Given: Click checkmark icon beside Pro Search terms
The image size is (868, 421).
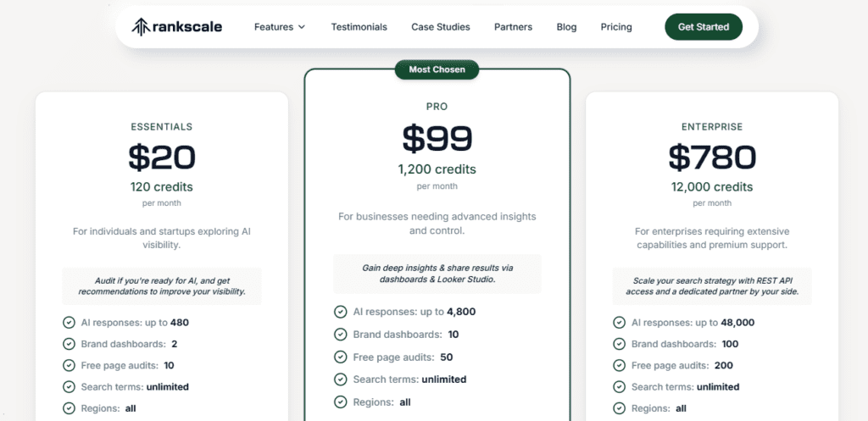Looking at the screenshot, I should (x=340, y=379).
